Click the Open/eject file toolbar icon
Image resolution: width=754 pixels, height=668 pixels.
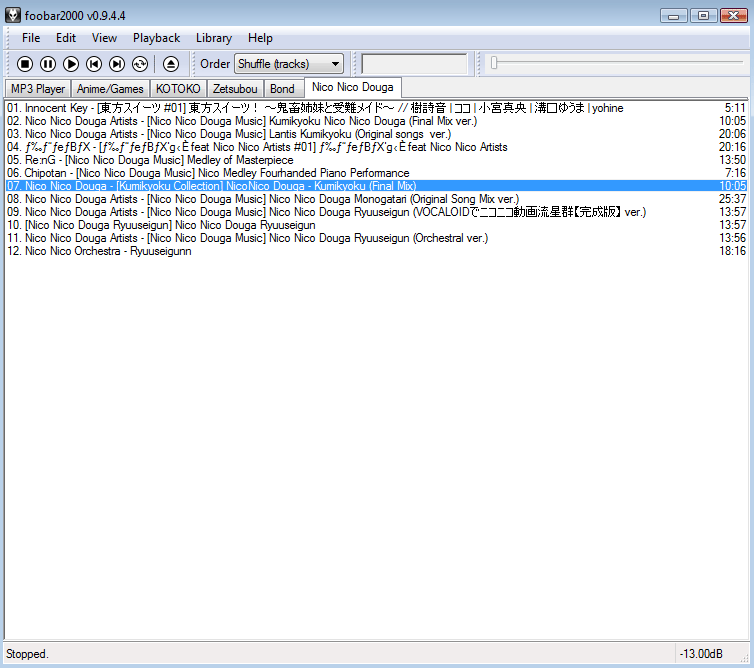click(171, 64)
